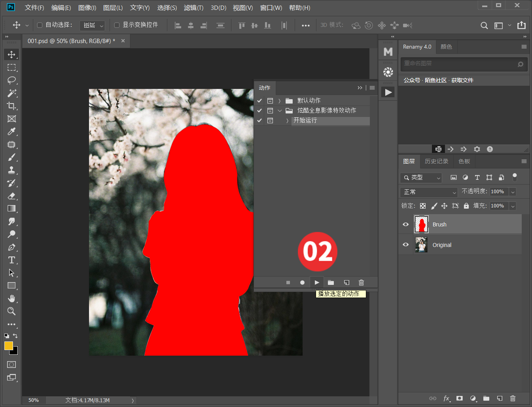Begin recording a new action
532x407 pixels.
(x=302, y=282)
